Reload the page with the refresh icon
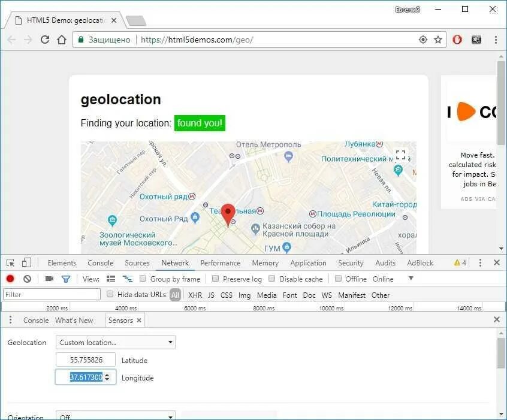This screenshot has width=507, height=420. coord(45,40)
